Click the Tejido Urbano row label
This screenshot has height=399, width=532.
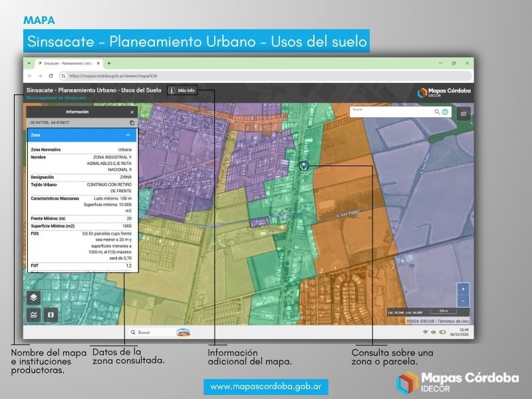[44, 185]
